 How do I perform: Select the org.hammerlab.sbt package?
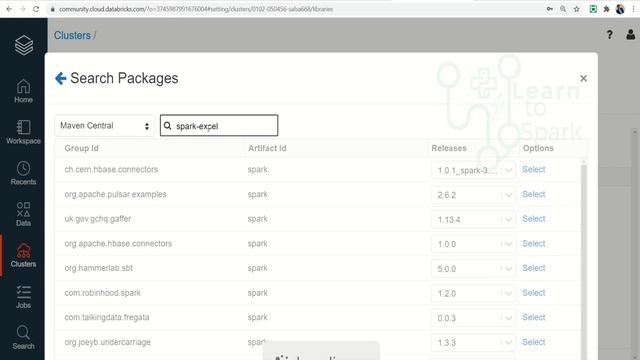coord(533,268)
